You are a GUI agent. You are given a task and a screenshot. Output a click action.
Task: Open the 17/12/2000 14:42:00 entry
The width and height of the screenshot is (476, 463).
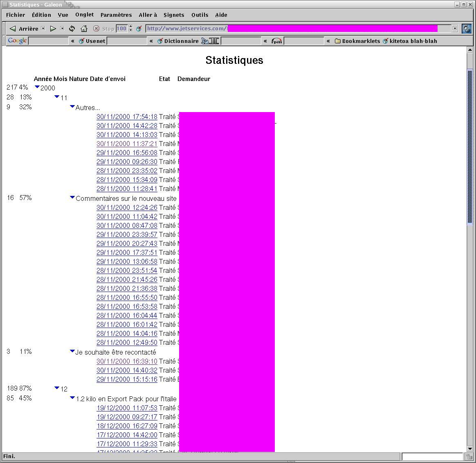(127, 435)
